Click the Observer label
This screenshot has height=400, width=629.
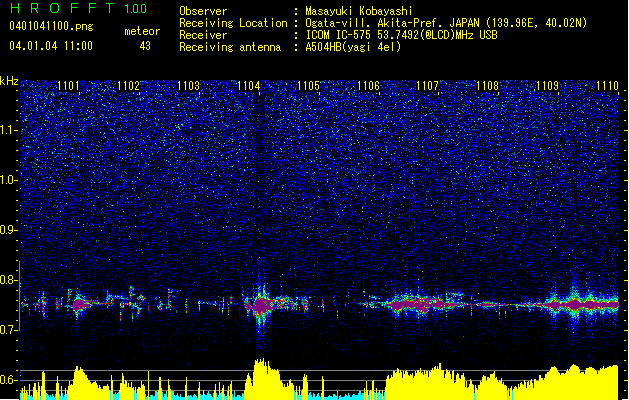click(x=203, y=11)
